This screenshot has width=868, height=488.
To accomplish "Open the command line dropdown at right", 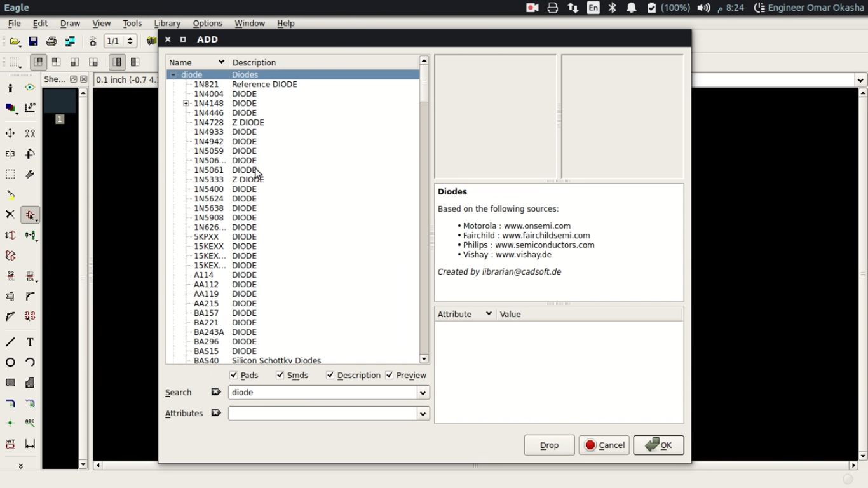I will click(860, 80).
